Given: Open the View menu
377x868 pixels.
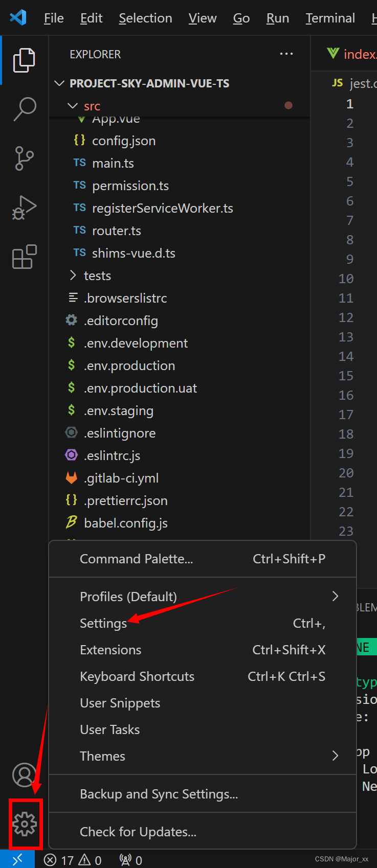Looking at the screenshot, I should click(x=203, y=18).
